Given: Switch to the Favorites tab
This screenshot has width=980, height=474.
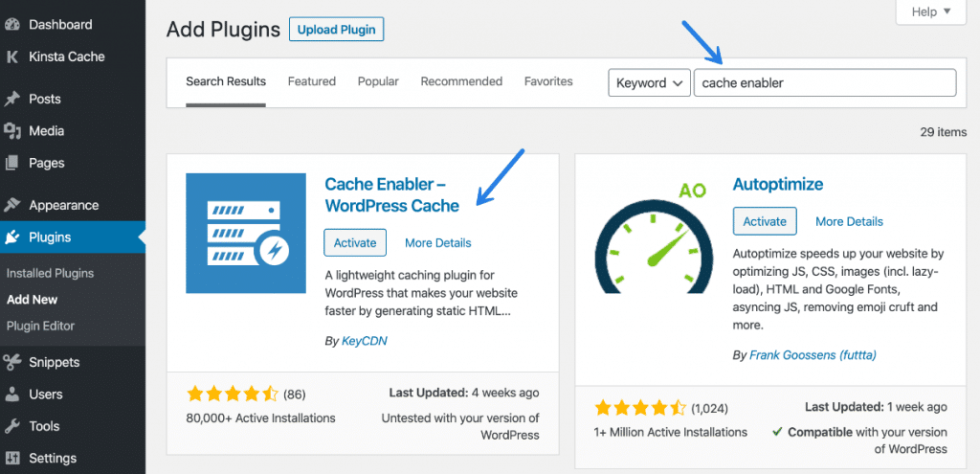Looking at the screenshot, I should point(548,81).
